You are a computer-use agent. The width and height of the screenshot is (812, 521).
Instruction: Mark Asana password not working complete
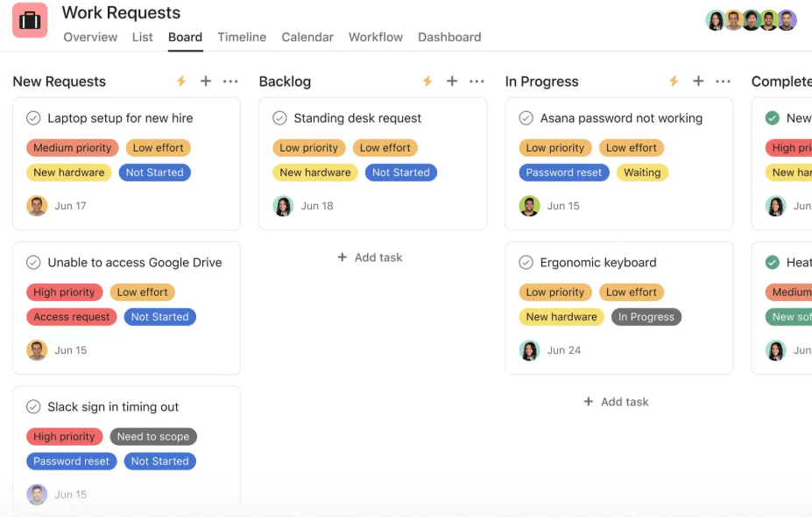pos(526,118)
